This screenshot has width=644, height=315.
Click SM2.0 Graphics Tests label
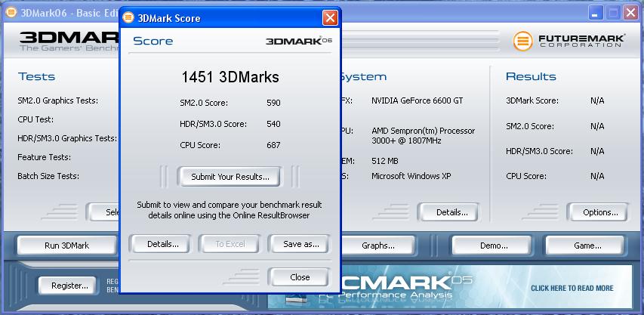click(58, 100)
